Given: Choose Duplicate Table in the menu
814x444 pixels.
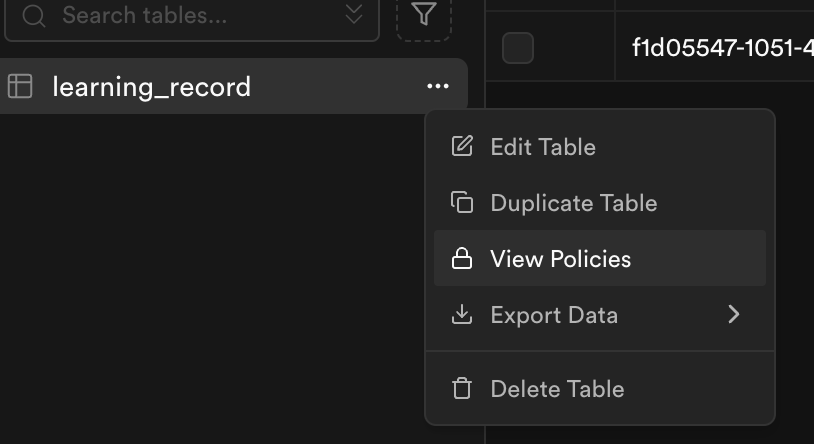Looking at the screenshot, I should pyautogui.click(x=574, y=203).
